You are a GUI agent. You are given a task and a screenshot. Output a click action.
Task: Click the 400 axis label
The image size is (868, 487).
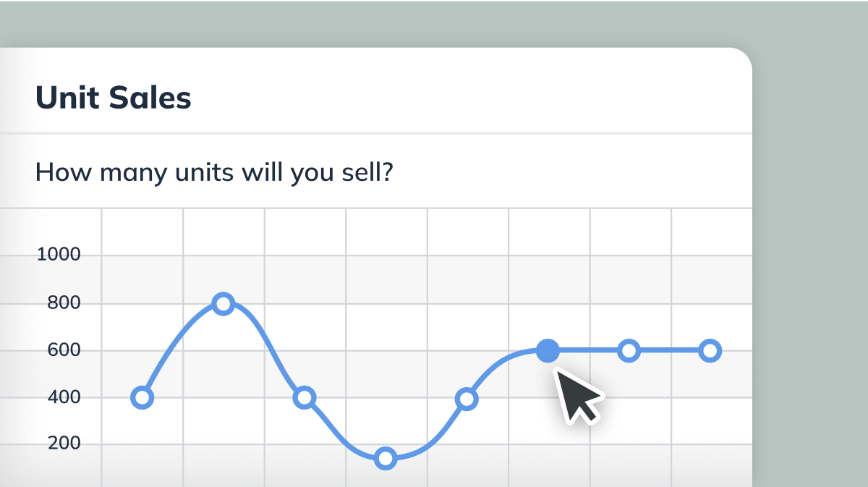(x=64, y=397)
